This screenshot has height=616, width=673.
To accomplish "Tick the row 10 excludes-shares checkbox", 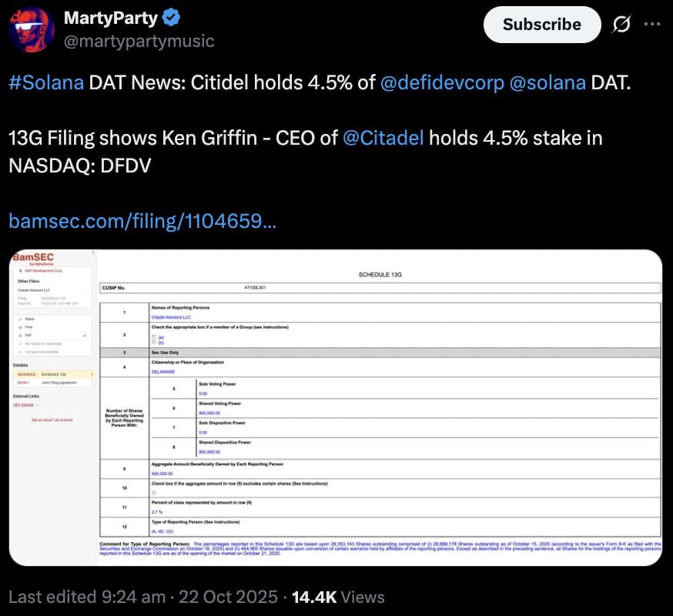I will click(154, 493).
